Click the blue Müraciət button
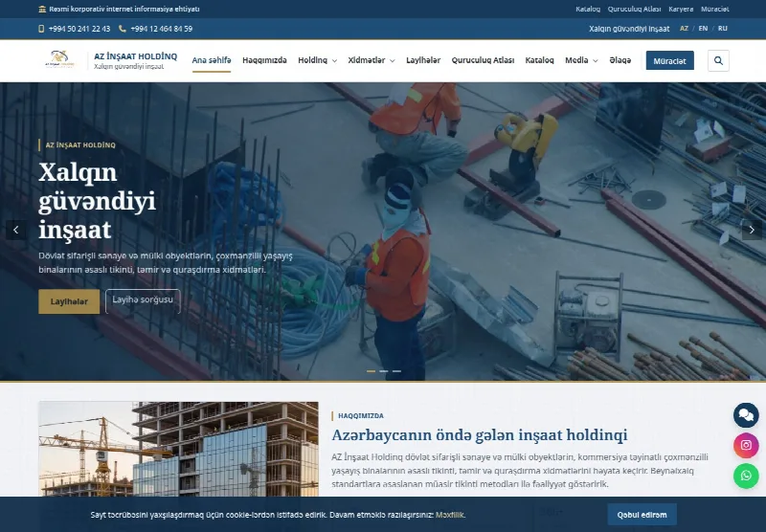766x532 pixels. [669, 60]
